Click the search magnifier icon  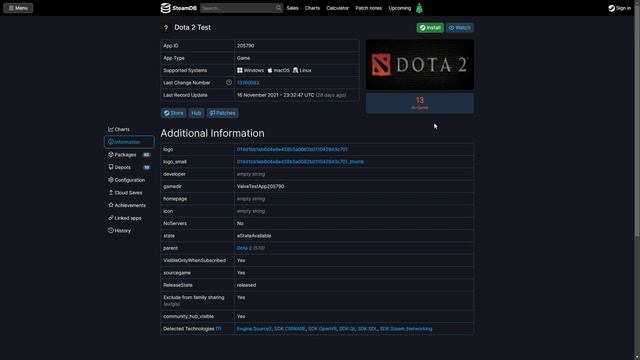[x=278, y=8]
